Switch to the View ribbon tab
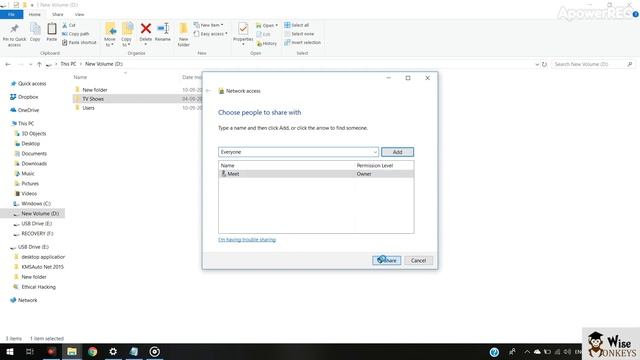Screen dimensions: 640x360 tap(79, 14)
